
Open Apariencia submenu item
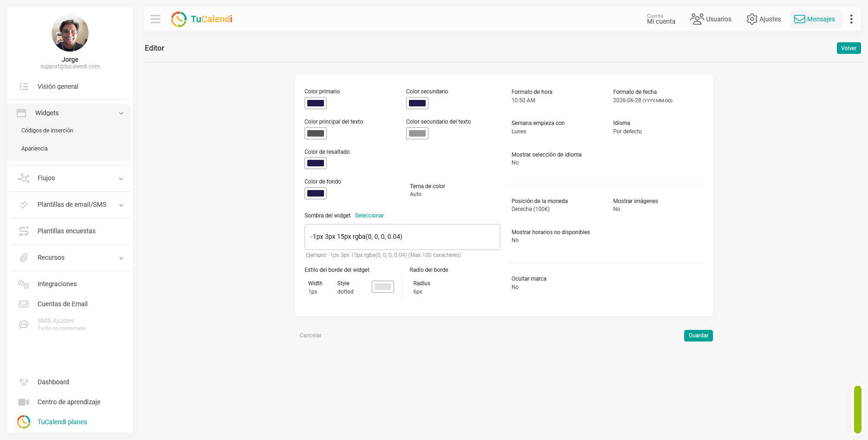34,149
